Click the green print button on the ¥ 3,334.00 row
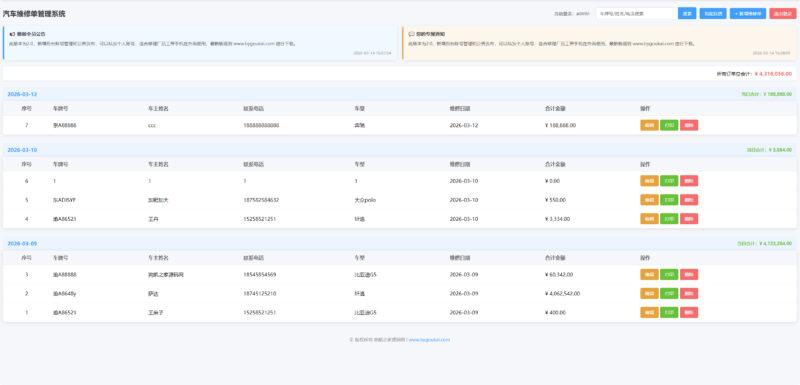Image resolution: width=800 pixels, height=385 pixels. tap(669, 219)
